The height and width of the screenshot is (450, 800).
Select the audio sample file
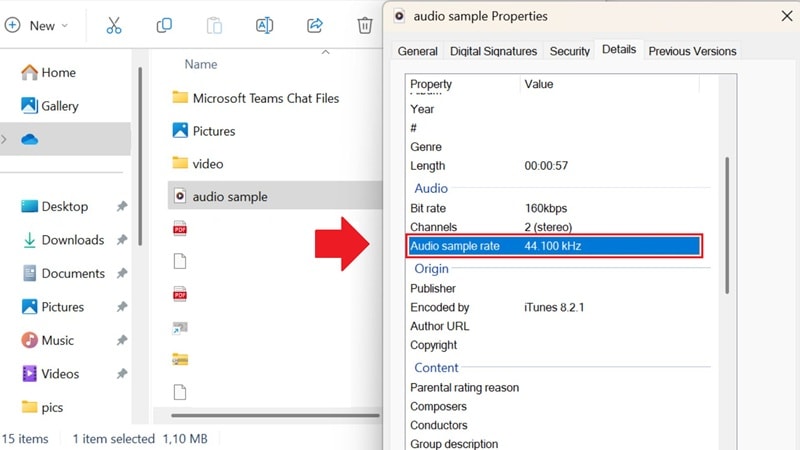pyautogui.click(x=274, y=196)
